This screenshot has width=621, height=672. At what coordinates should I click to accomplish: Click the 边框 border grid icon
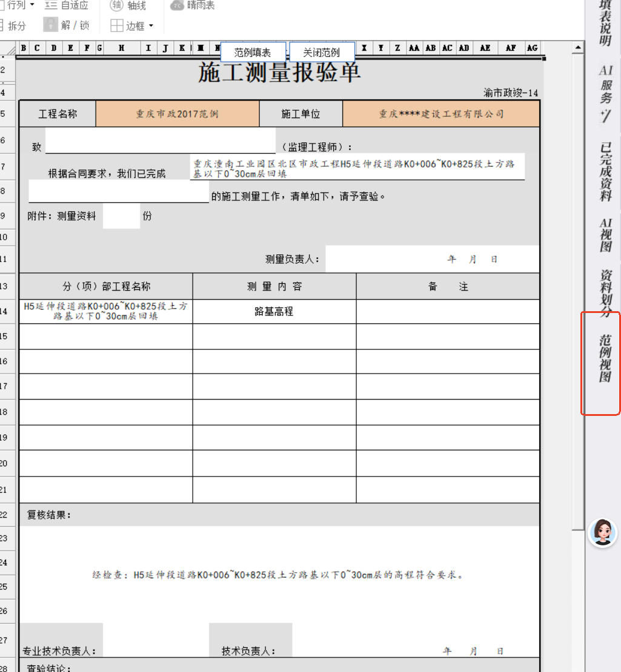[x=117, y=25]
